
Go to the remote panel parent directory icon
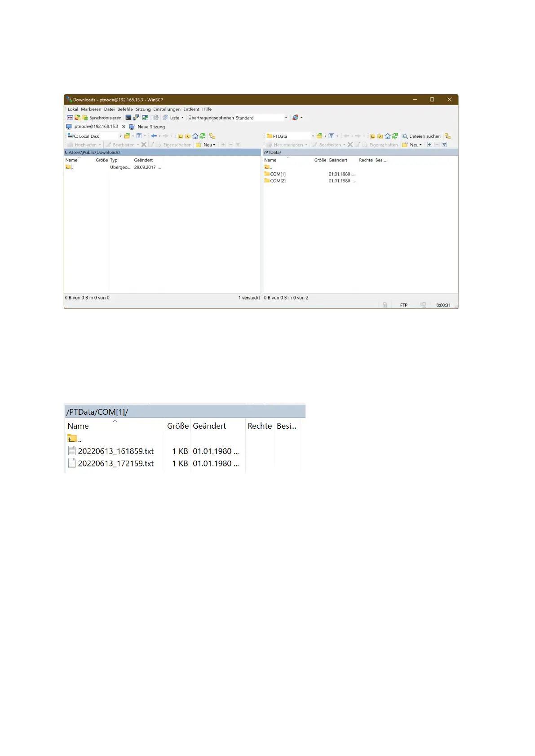[x=372, y=136]
